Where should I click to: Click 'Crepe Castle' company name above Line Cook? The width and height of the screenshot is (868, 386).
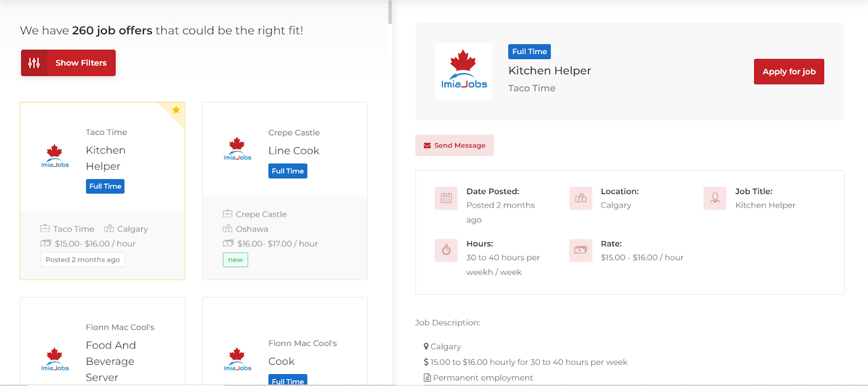[x=293, y=132]
